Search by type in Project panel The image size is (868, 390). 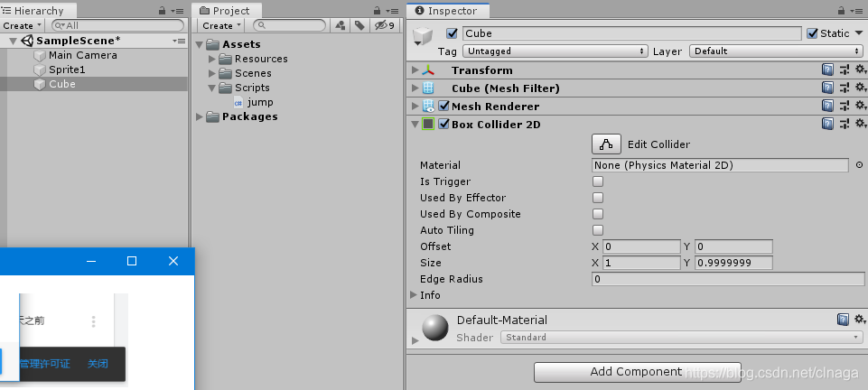[340, 25]
